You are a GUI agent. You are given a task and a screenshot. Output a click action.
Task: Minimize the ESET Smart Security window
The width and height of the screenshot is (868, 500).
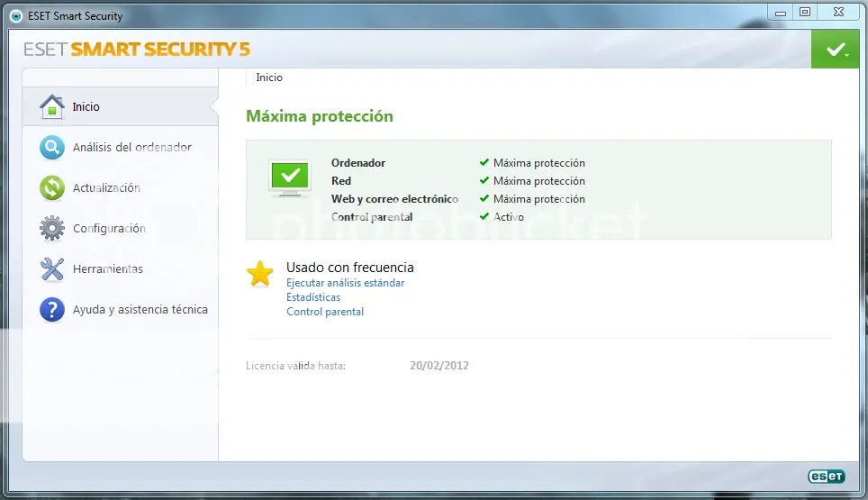coord(781,13)
